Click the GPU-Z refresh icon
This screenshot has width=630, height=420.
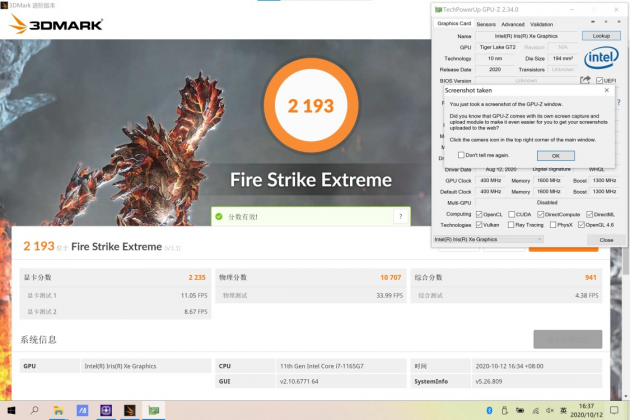[606, 22]
